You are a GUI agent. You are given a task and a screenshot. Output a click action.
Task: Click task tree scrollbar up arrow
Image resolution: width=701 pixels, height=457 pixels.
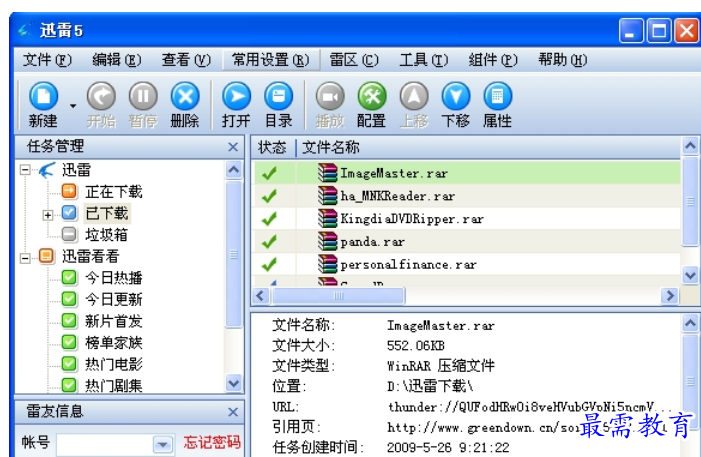pos(234,170)
